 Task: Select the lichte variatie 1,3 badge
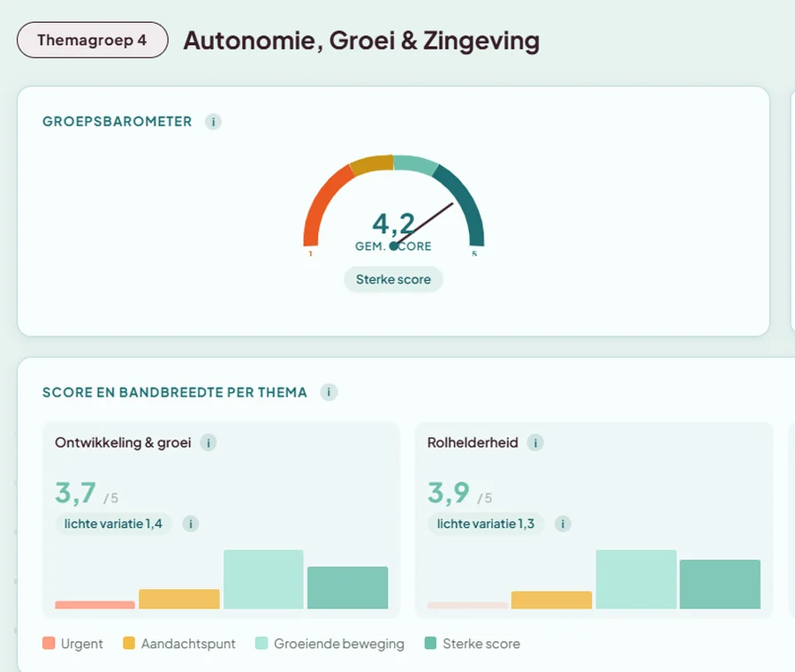pos(486,524)
